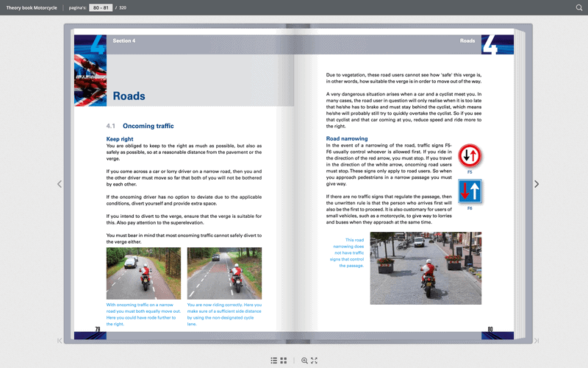
Task: Jump to first page icon
Action: click(60, 341)
